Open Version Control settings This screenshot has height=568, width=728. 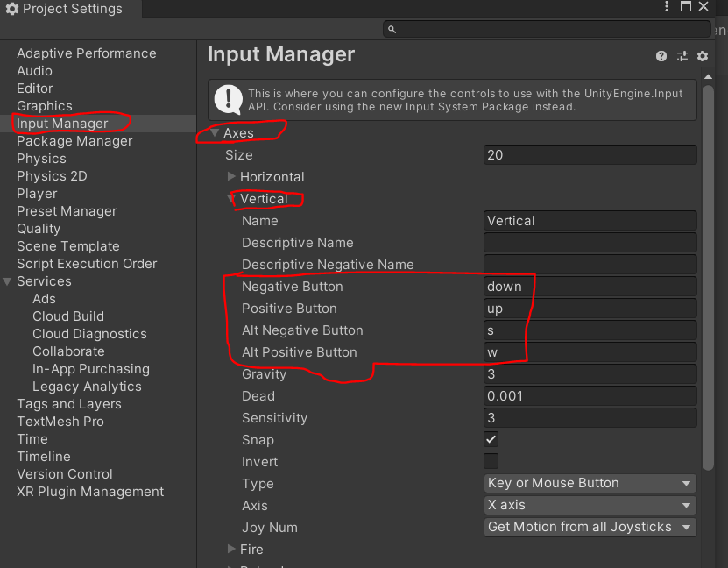(x=65, y=474)
